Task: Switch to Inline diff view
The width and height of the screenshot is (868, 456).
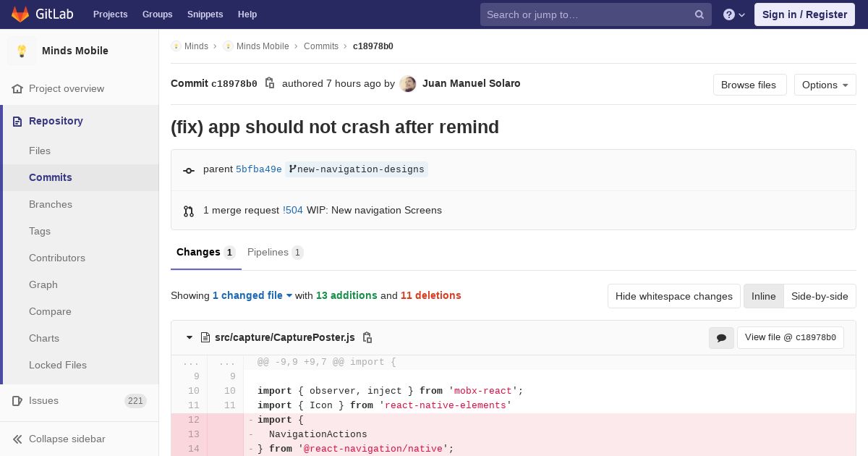Action: [x=763, y=296]
